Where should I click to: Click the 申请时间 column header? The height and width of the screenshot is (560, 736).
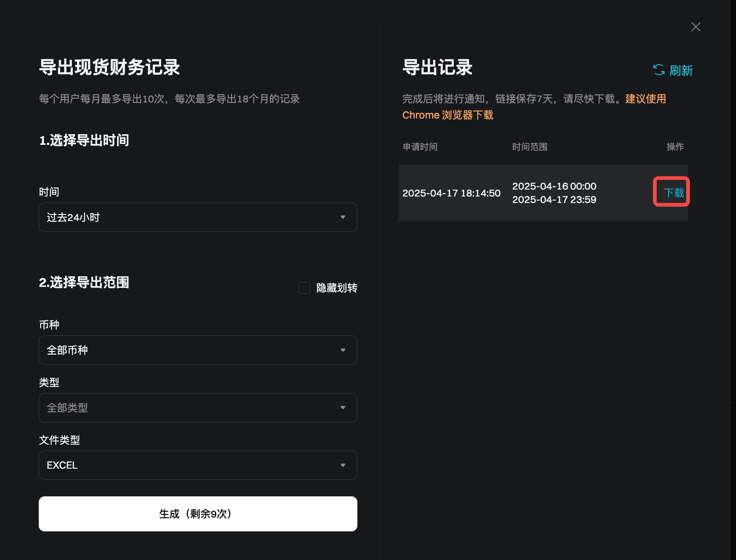(x=420, y=147)
